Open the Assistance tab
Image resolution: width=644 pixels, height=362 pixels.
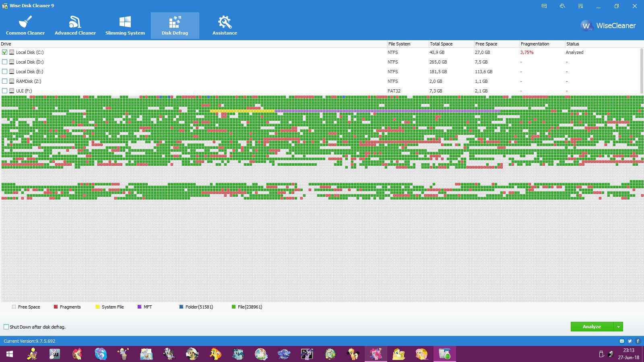[x=225, y=25]
